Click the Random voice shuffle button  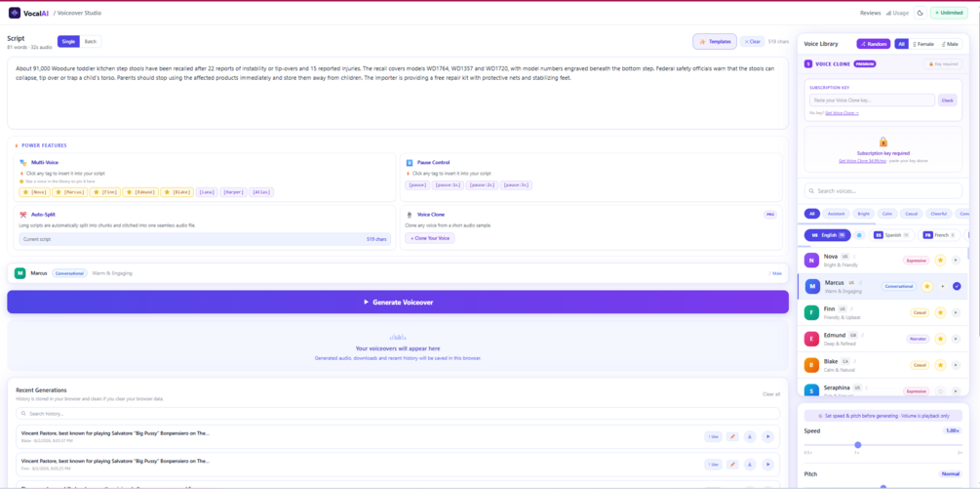click(873, 44)
